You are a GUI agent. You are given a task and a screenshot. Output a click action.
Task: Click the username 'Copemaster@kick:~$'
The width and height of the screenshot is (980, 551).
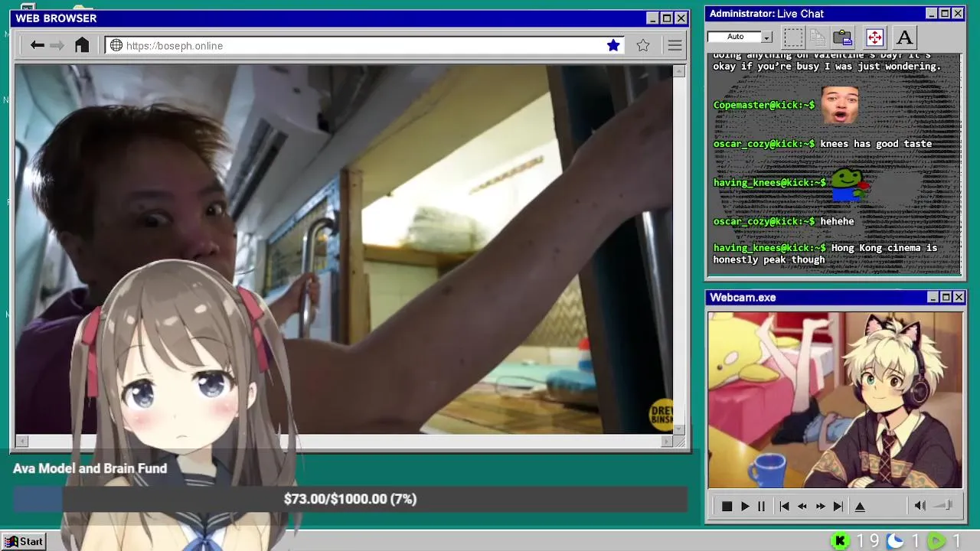[x=764, y=105]
